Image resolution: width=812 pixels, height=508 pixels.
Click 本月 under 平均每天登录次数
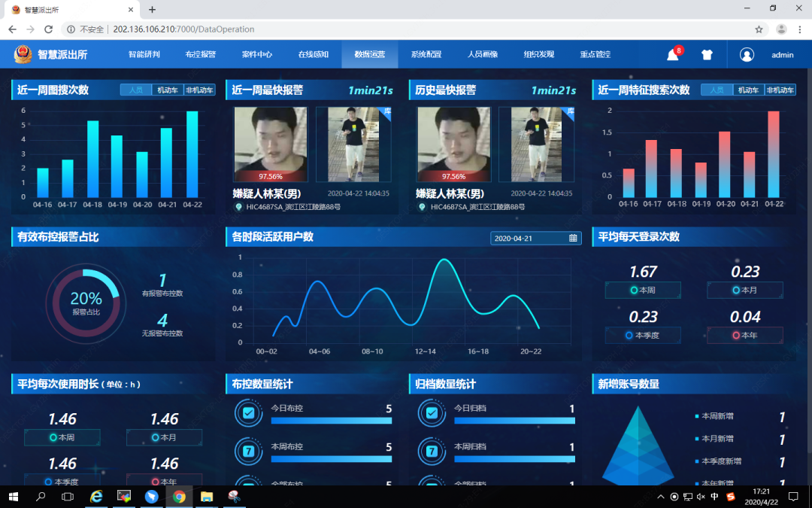click(x=744, y=291)
